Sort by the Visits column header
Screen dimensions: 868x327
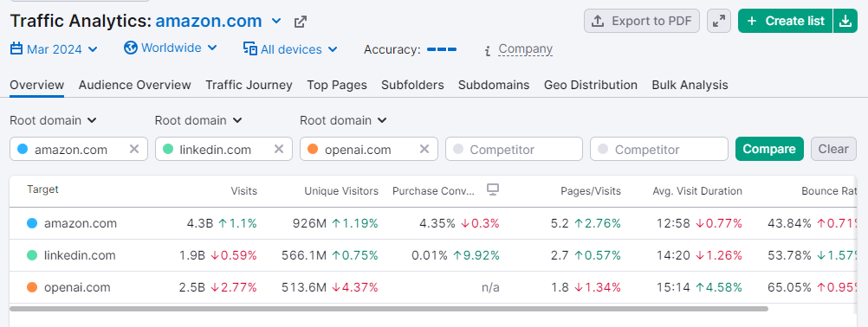click(x=244, y=191)
